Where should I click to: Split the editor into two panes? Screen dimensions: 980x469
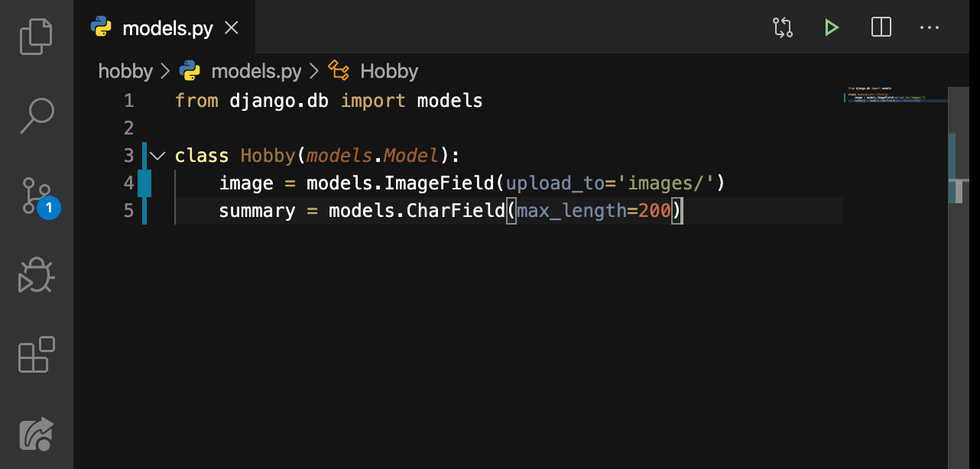(x=881, y=27)
